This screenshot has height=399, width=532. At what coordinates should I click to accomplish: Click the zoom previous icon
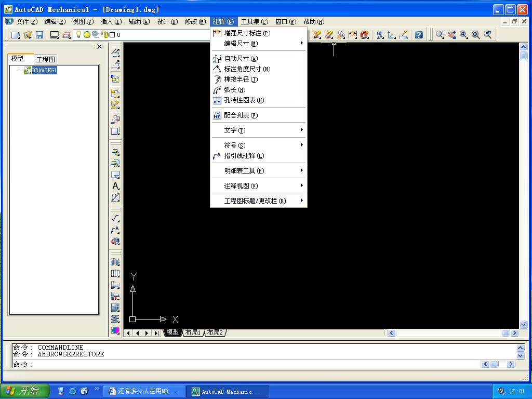(x=487, y=34)
